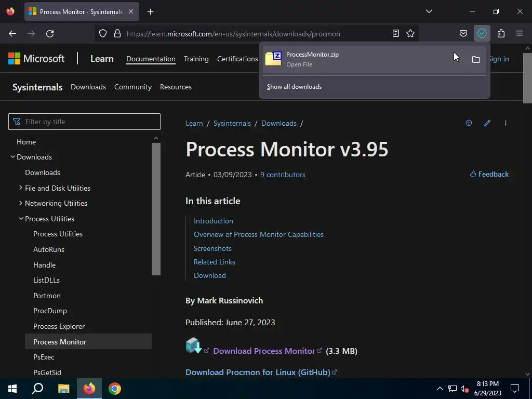Open more actions three-dot menu

(506, 123)
